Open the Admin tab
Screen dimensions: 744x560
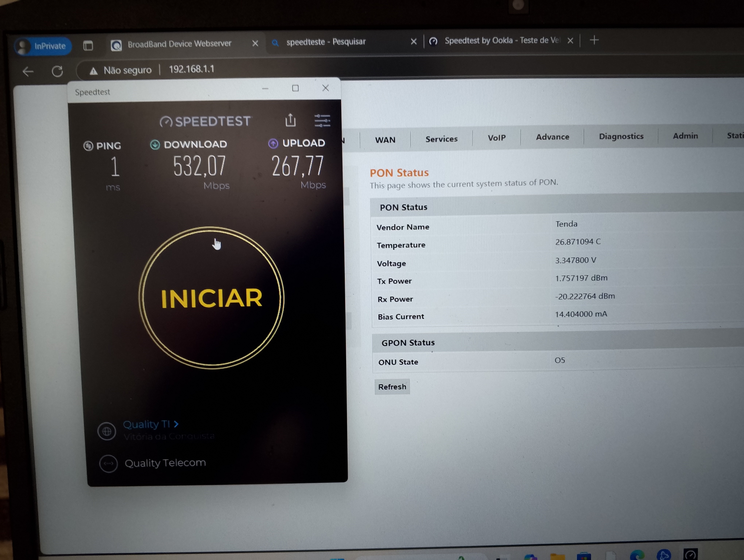click(685, 136)
